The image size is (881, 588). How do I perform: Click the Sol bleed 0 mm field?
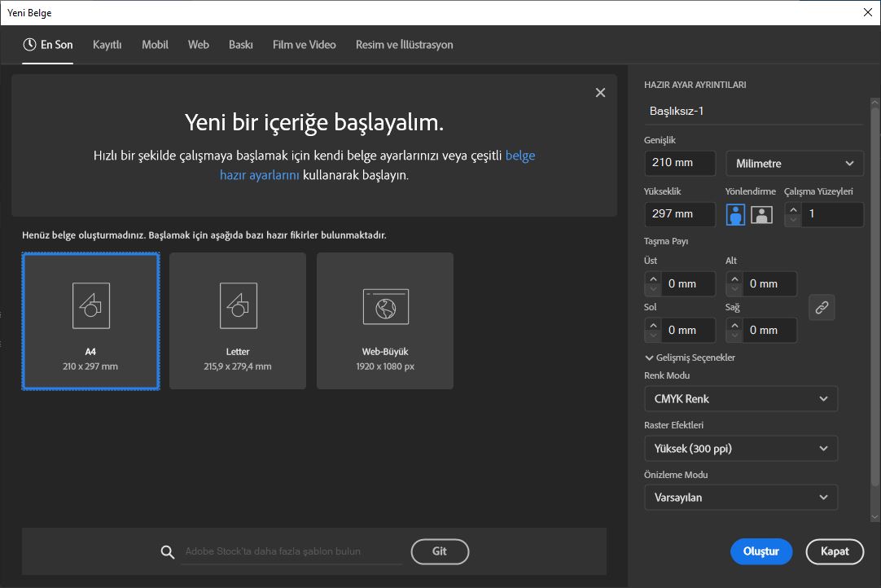(688, 331)
